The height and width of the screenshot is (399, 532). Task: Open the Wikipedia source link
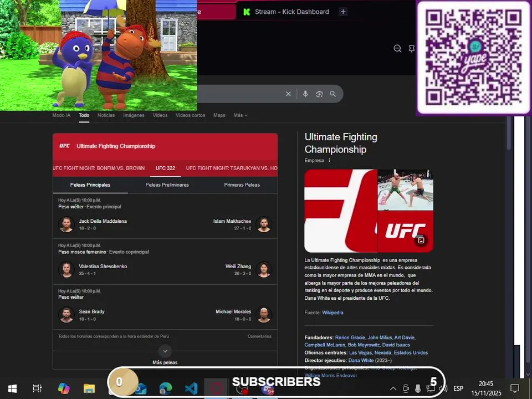point(332,313)
